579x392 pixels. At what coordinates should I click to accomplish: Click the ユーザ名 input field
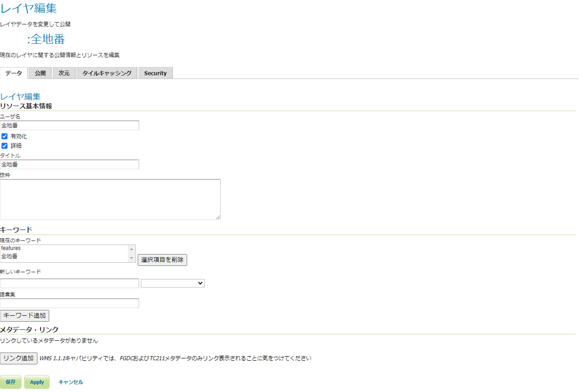(69, 125)
